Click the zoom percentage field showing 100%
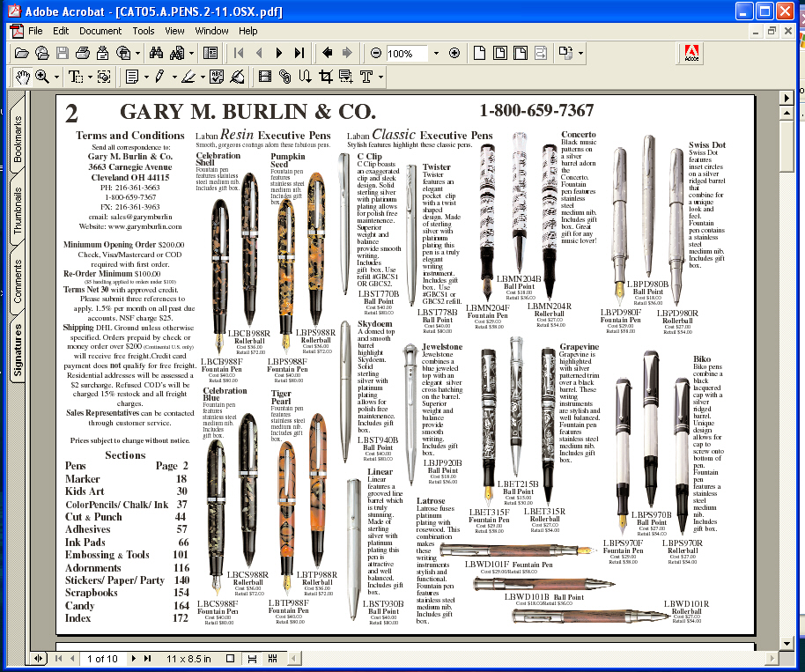This screenshot has height=672, width=805. coord(407,53)
